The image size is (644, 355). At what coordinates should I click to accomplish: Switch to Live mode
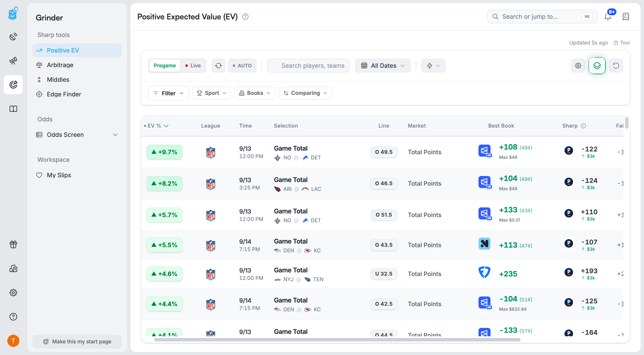click(x=193, y=66)
